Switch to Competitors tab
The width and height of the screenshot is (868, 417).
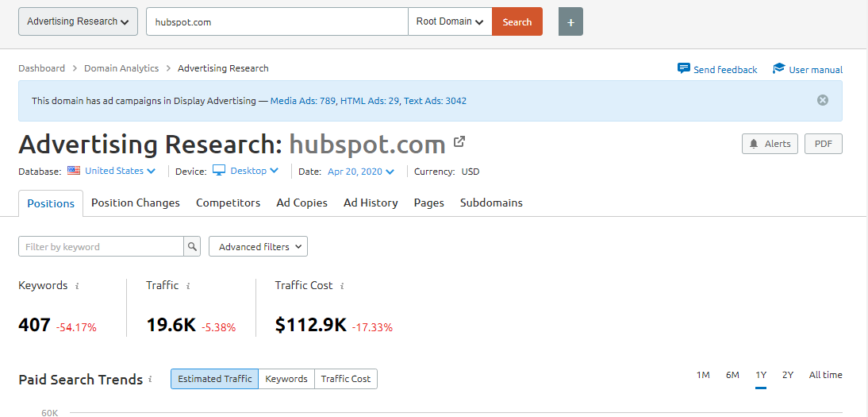coord(228,203)
